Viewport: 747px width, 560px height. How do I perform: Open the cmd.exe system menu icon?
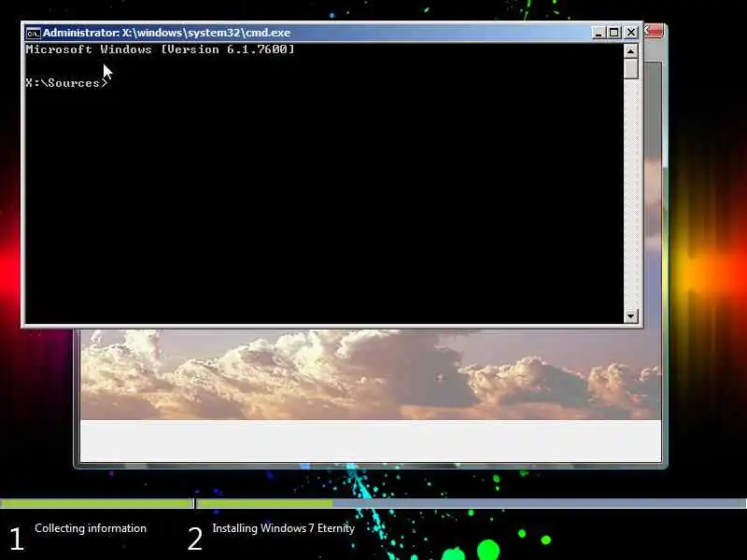pos(33,33)
